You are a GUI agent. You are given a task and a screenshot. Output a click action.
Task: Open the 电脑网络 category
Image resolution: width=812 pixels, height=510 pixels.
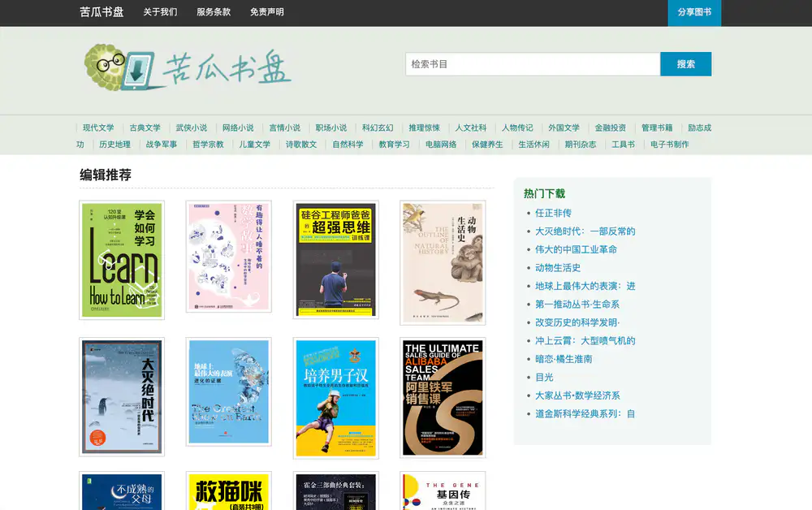[x=441, y=145]
